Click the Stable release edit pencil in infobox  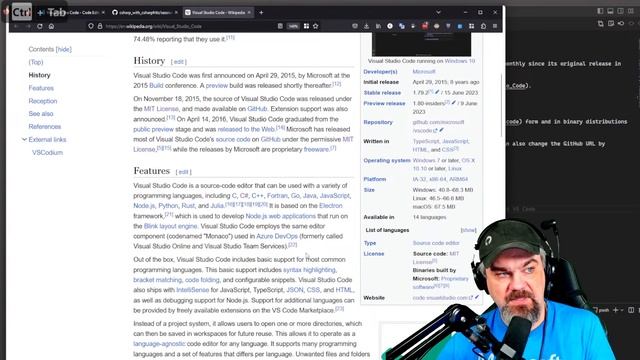click(437, 92)
